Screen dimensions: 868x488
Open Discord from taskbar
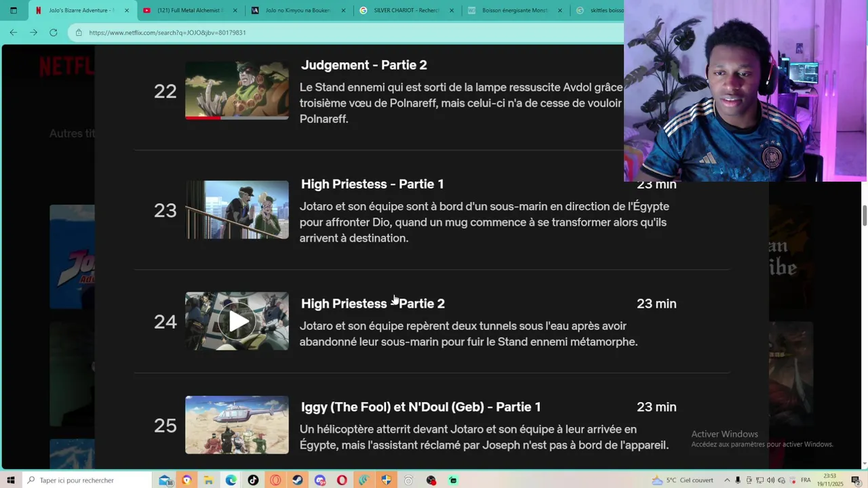point(320,480)
